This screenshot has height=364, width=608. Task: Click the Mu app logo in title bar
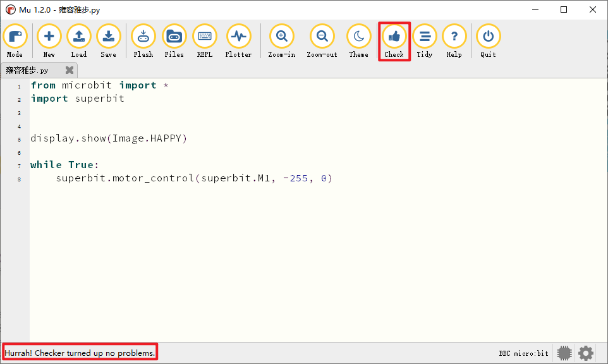pos(11,9)
